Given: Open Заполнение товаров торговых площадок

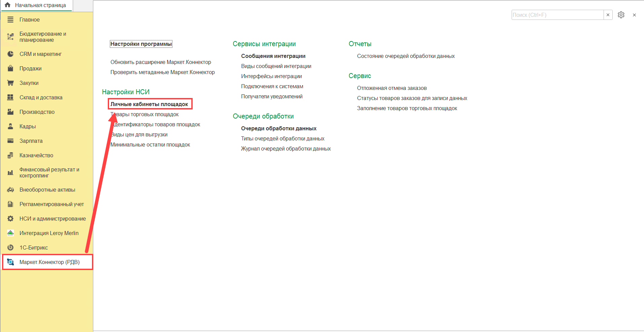Looking at the screenshot, I should click(x=407, y=108).
